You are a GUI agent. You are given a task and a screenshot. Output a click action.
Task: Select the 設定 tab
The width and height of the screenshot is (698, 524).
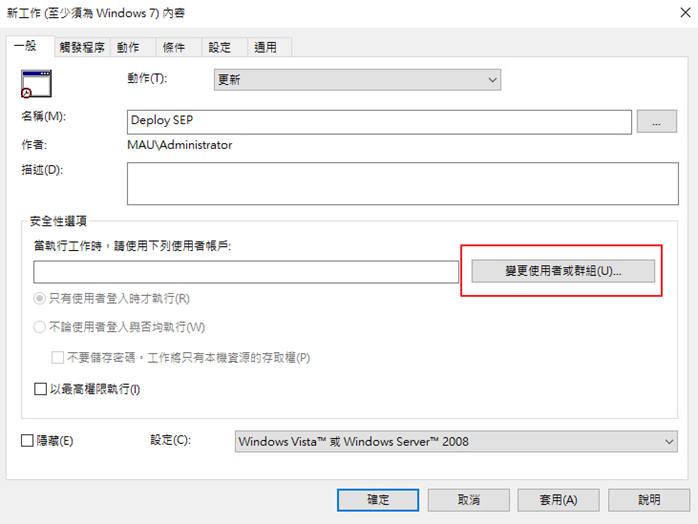pyautogui.click(x=220, y=47)
